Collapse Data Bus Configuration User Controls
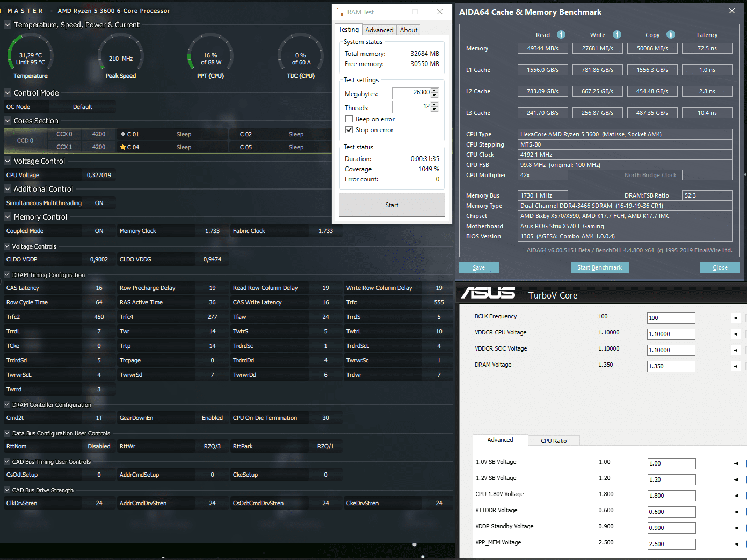Viewport: 747px width, 560px height. pyautogui.click(x=7, y=433)
